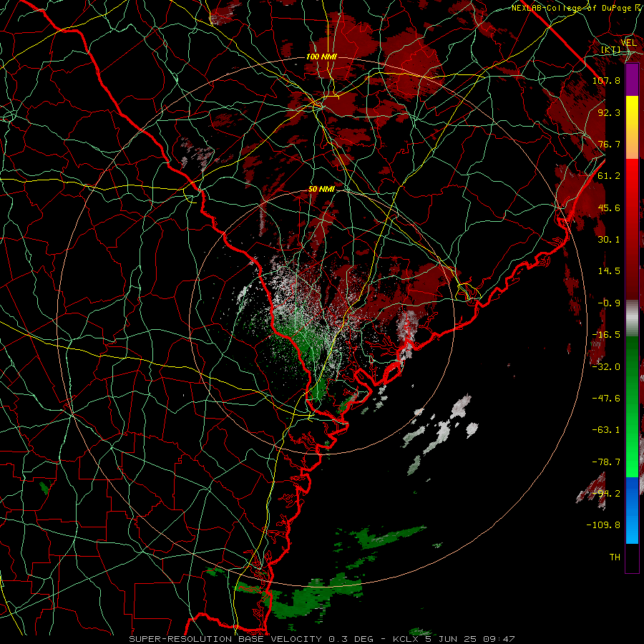The width and height of the screenshot is (644, 644).
Task: Click the TH legend label
Action: pos(615,557)
